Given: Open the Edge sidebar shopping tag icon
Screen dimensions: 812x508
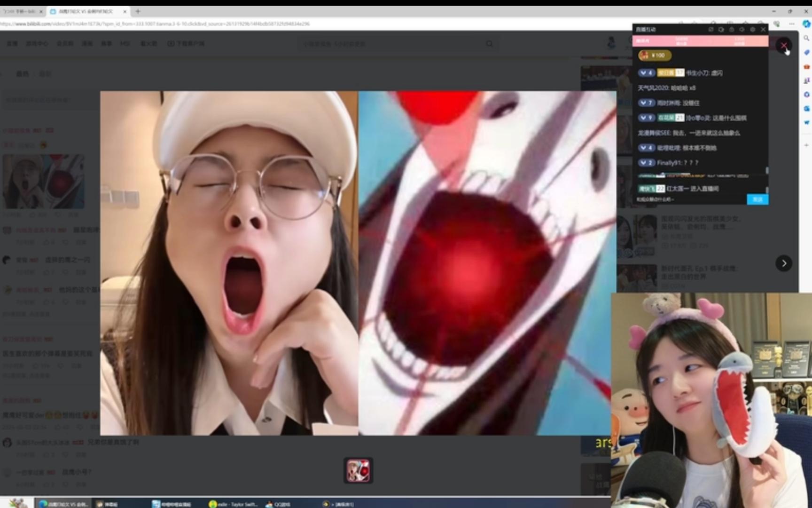Looking at the screenshot, I should pos(806,52).
